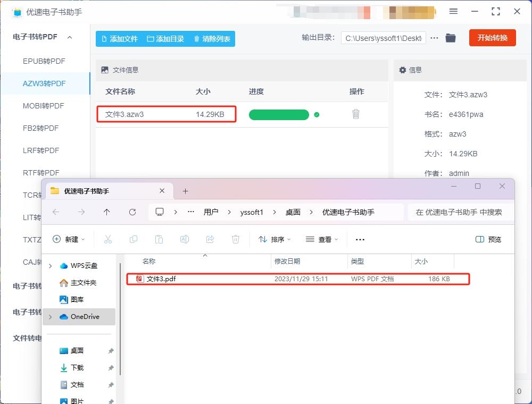Click the Copy icon in Explorer toolbar

click(x=134, y=239)
